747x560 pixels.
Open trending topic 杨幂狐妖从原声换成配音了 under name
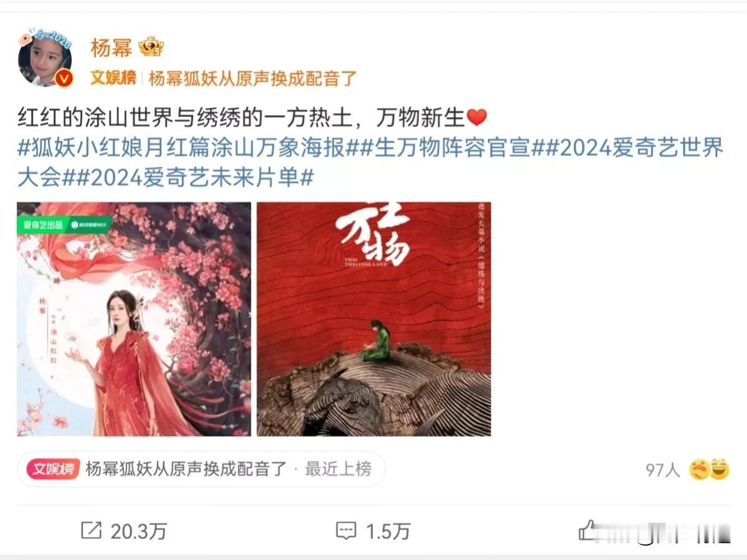pos(253,78)
